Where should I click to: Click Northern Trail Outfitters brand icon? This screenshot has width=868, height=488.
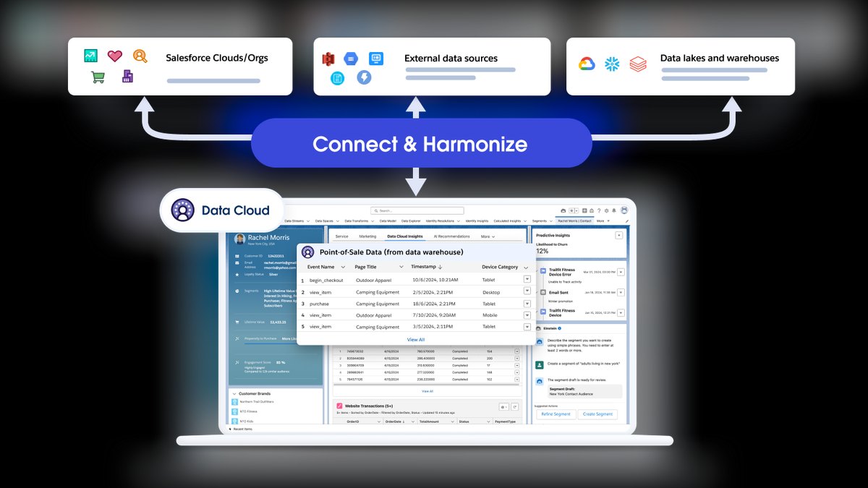[234, 401]
